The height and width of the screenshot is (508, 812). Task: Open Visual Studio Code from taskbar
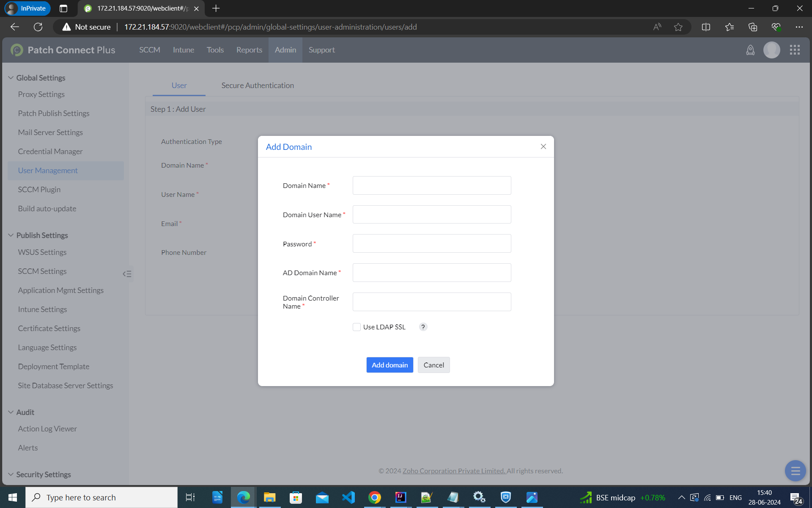pyautogui.click(x=348, y=497)
